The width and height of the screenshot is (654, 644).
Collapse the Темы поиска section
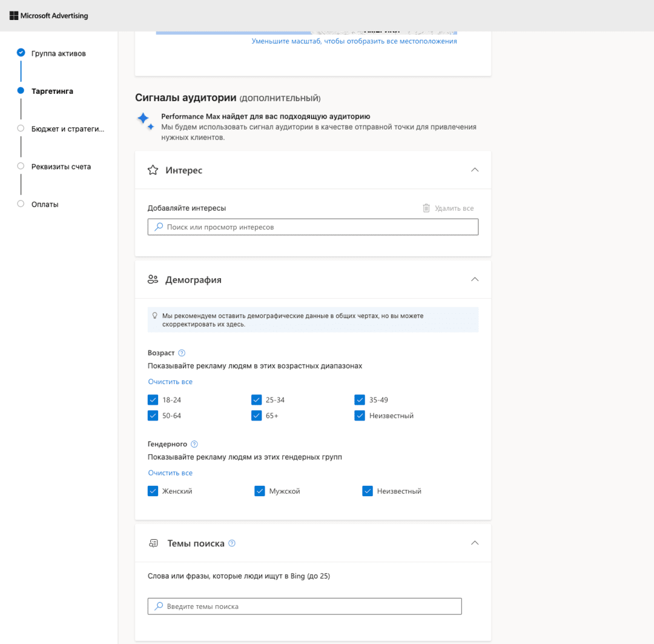(x=475, y=542)
